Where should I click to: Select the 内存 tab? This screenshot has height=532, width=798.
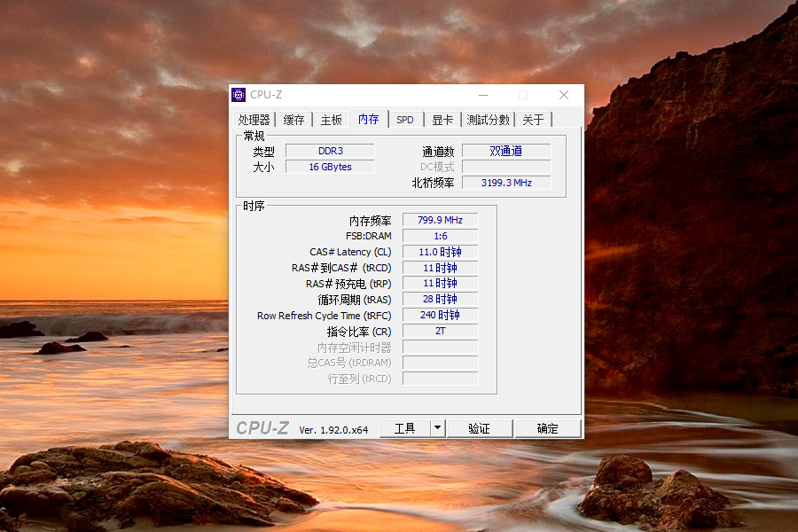pos(369,119)
